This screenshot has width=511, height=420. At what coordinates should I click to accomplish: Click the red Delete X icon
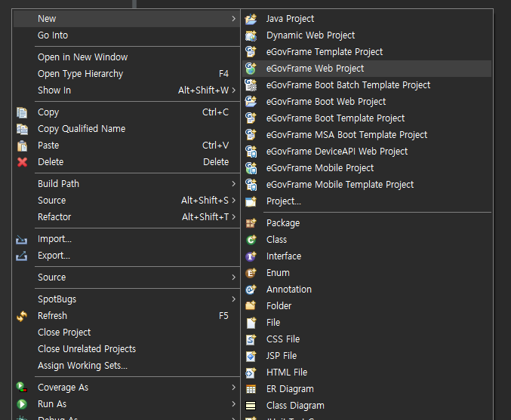(x=22, y=162)
